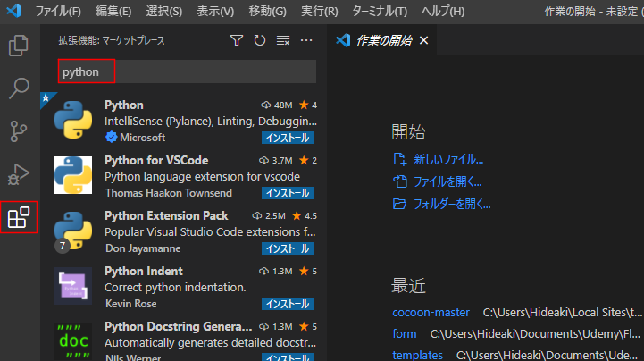Filter extensions with the funnel icon
This screenshot has height=361, width=644.
coord(237,40)
